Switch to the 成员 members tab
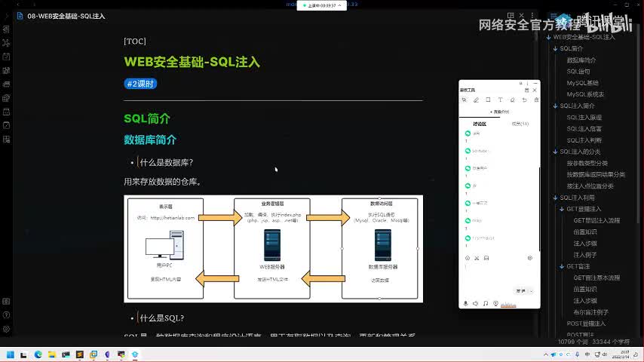 pos(520,124)
